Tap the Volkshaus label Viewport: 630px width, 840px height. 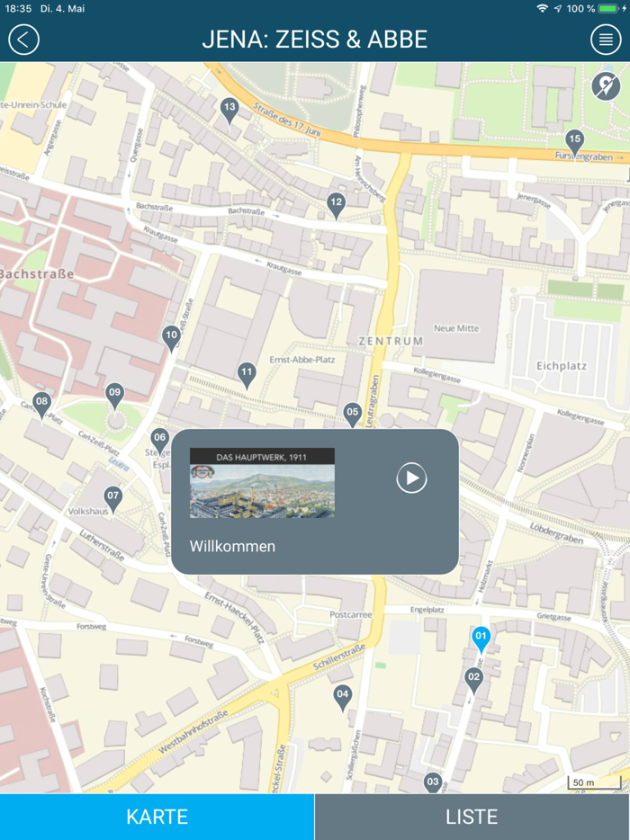(x=88, y=511)
